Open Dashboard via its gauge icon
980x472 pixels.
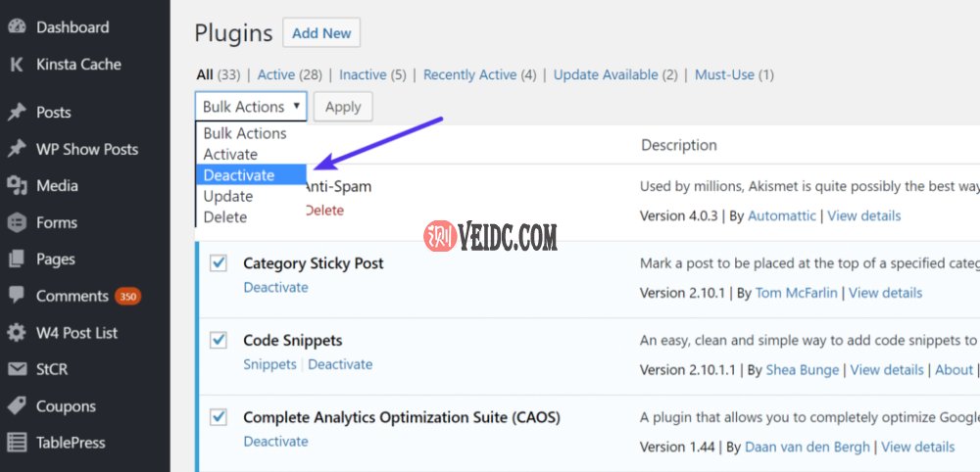pos(17,27)
